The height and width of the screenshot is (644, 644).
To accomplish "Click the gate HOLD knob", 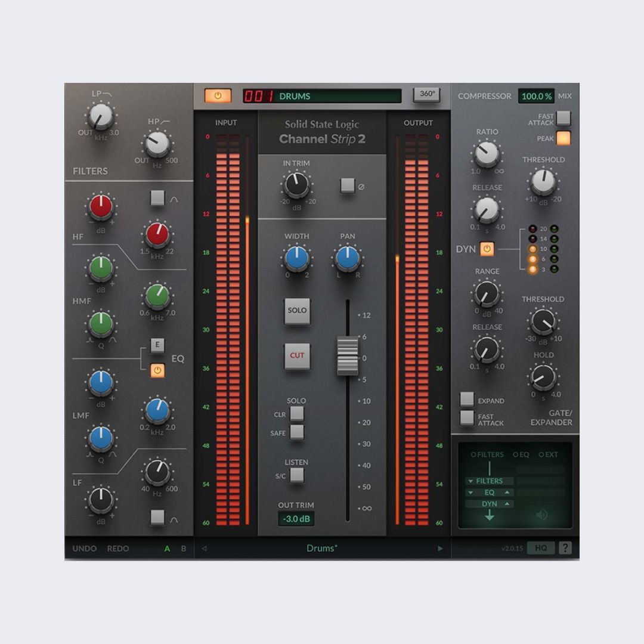I will click(543, 377).
